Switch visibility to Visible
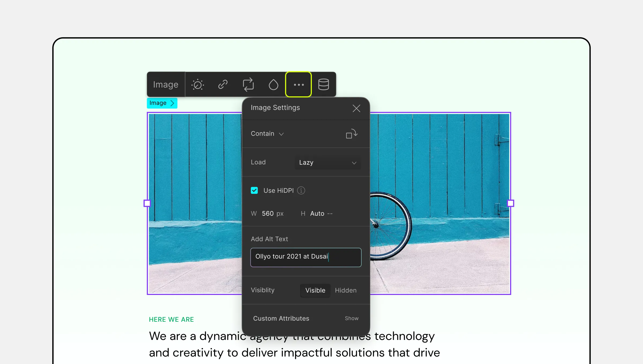Image resolution: width=643 pixels, height=364 pixels. pyautogui.click(x=315, y=290)
